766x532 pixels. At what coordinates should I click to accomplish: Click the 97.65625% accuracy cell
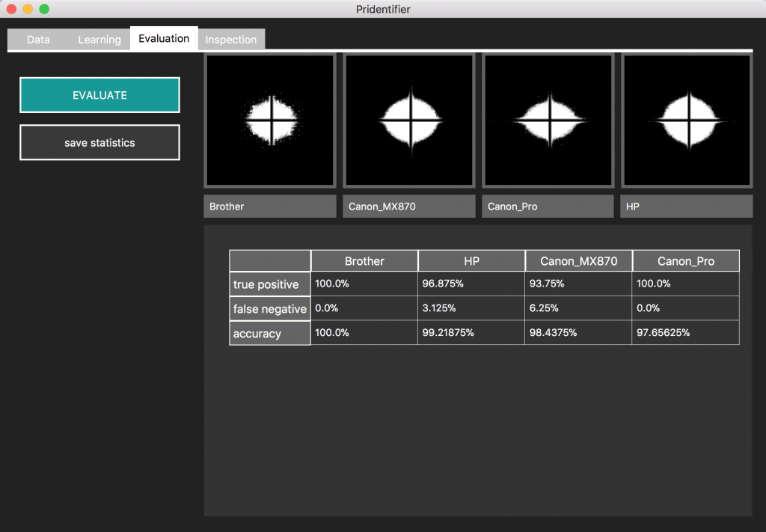685,333
